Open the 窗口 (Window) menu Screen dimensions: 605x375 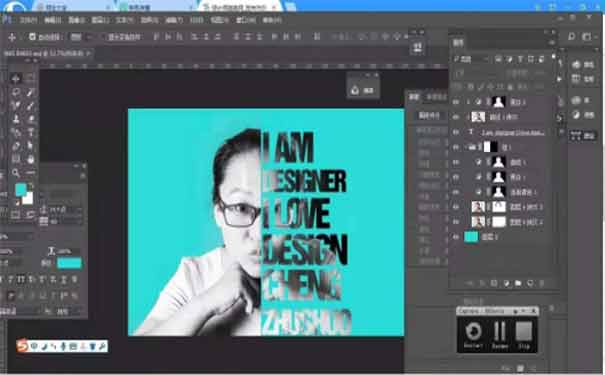click(x=246, y=20)
